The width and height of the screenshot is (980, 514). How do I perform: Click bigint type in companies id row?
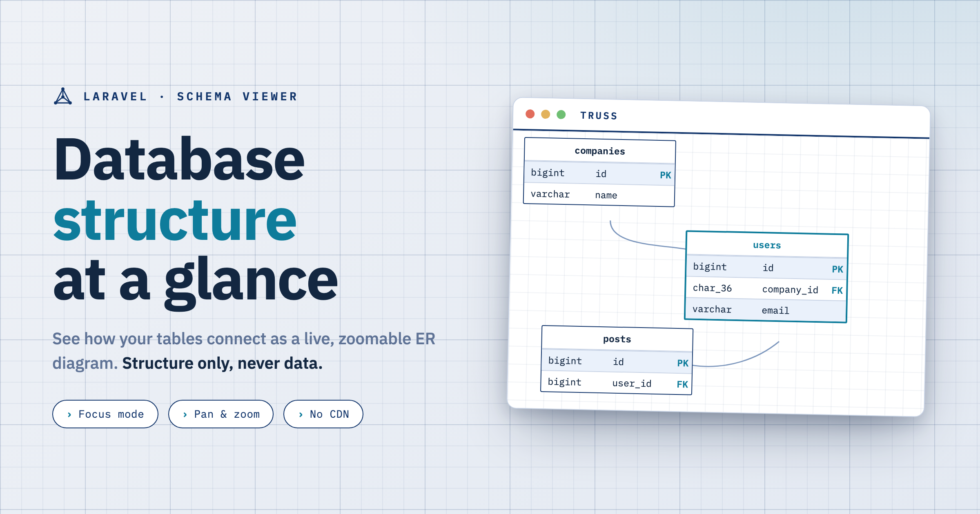point(548,173)
